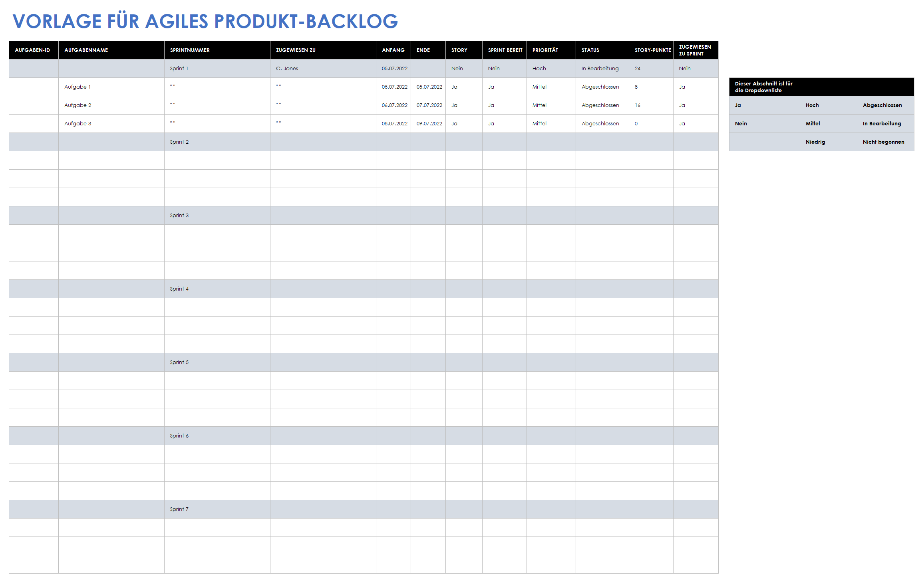Click the ANFANG column header
The height and width of the screenshot is (584, 924).
coord(393,50)
